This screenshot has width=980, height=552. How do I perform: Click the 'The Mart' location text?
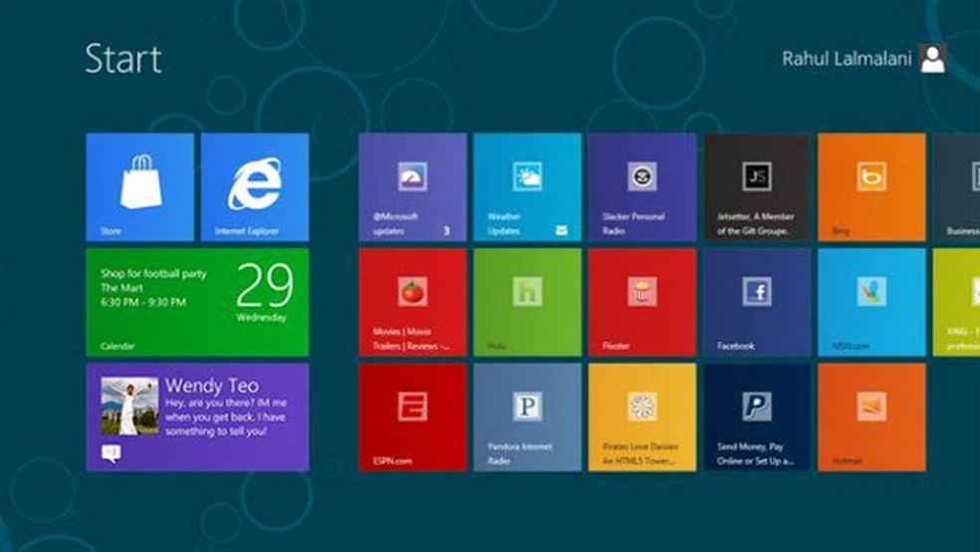click(122, 288)
